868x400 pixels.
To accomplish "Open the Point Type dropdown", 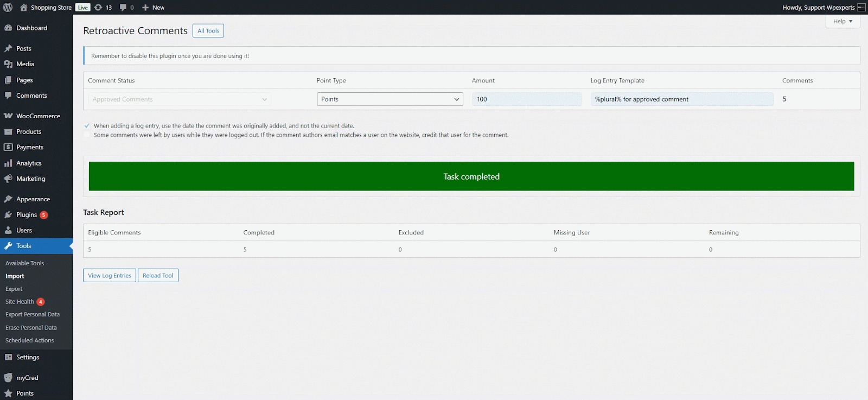I will click(390, 99).
